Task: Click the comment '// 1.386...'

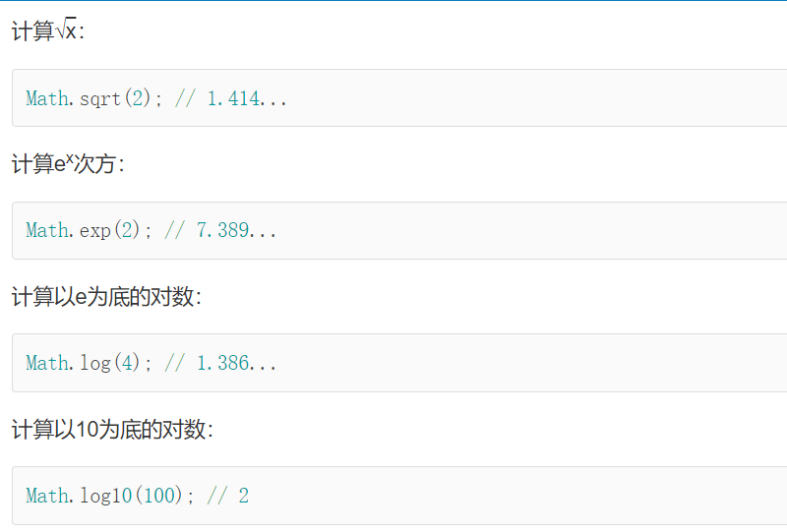Action: pos(220,363)
